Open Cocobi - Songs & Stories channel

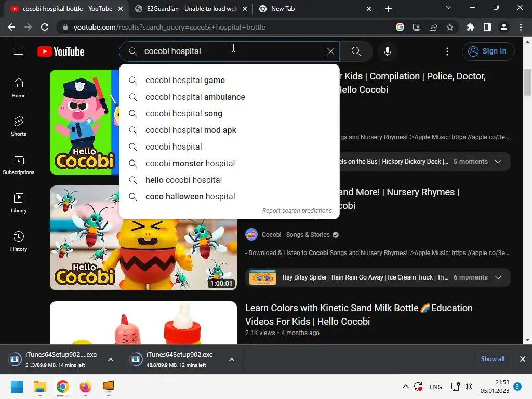click(x=296, y=235)
